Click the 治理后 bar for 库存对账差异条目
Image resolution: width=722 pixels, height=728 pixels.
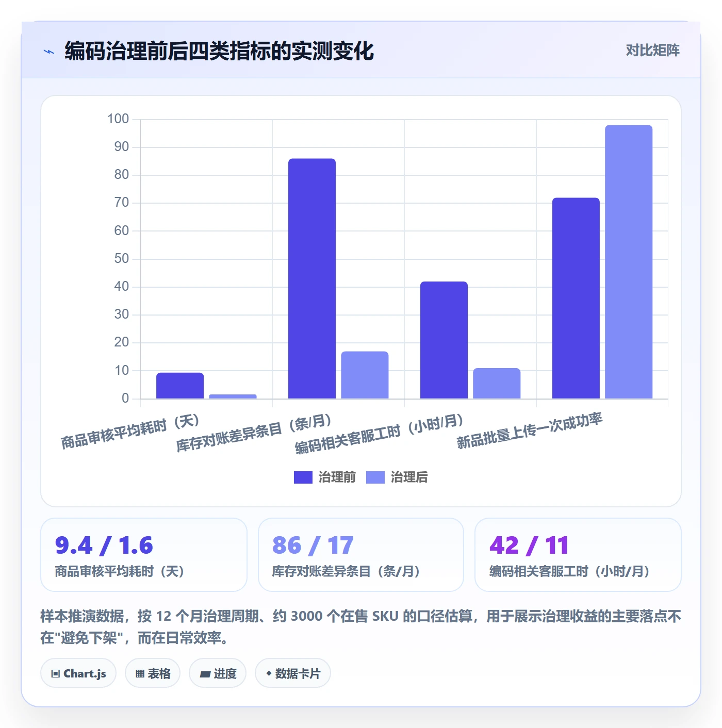pyautogui.click(x=365, y=375)
